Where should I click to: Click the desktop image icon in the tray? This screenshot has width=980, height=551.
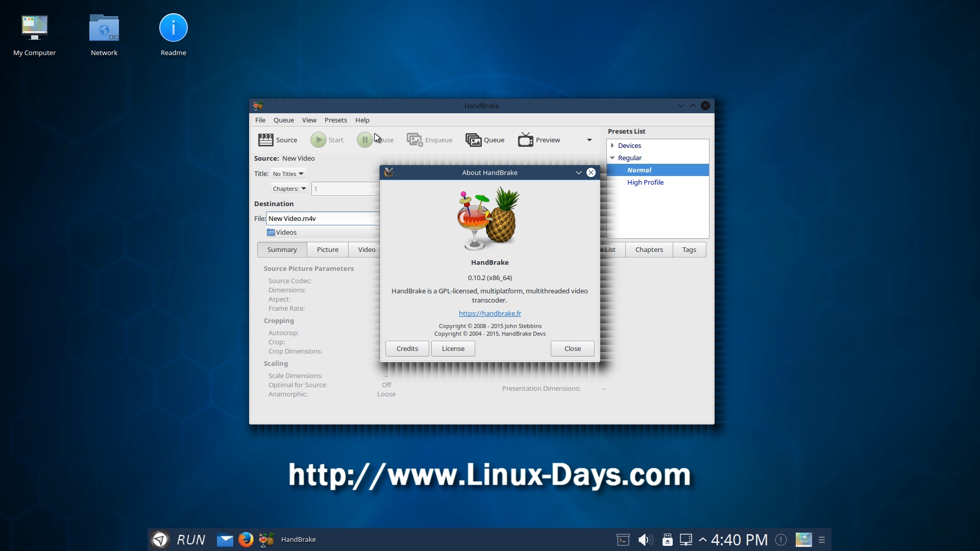(804, 540)
